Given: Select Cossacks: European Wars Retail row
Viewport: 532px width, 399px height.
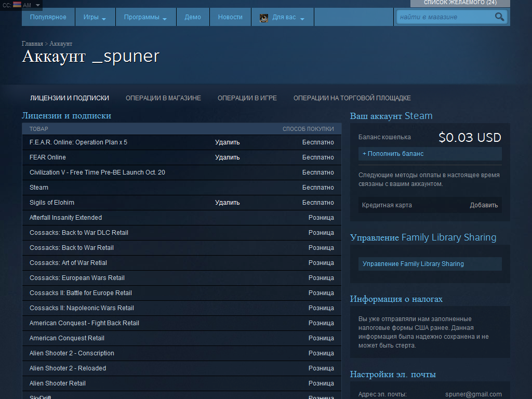Looking at the screenshot, I should pos(181,277).
